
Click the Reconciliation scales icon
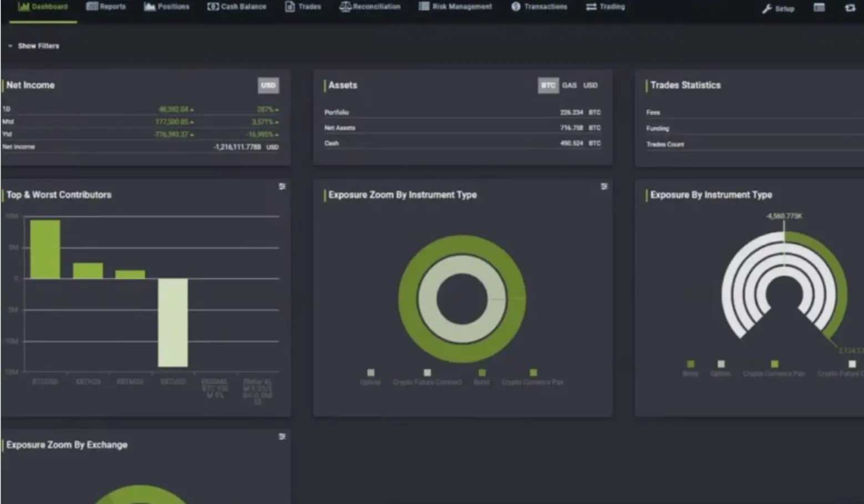tap(345, 7)
